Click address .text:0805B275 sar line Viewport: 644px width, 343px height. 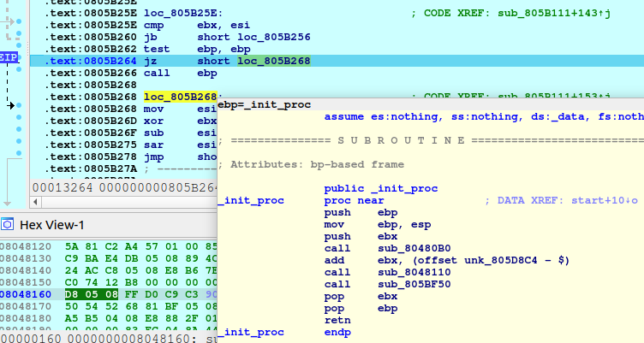(x=91, y=145)
